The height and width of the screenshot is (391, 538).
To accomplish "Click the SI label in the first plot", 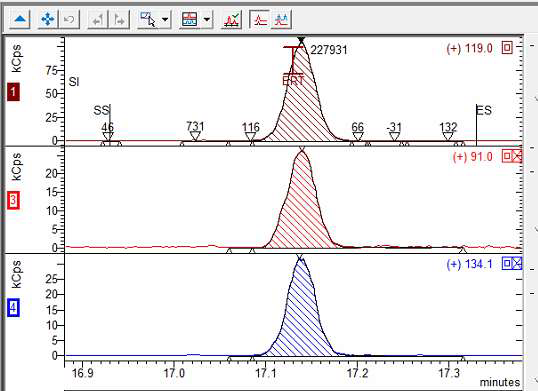I will pos(74,82).
